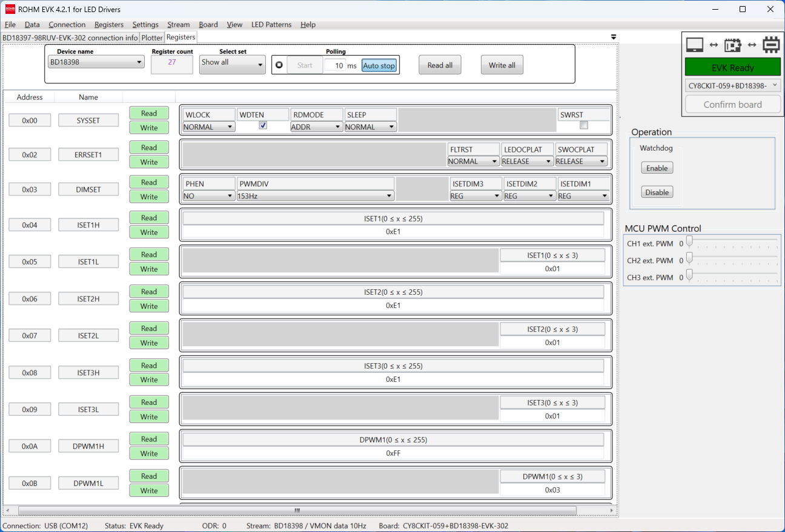Viewport: 785px width, 532px height.
Task: Expand the ISETDIM3 dropdown
Action: (x=476, y=196)
